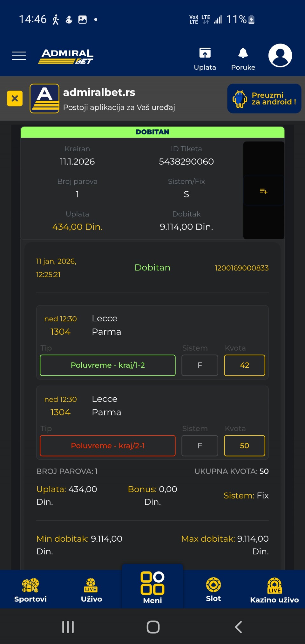Tap the AdmiralBet logo
305x644 pixels.
pyautogui.click(x=66, y=56)
